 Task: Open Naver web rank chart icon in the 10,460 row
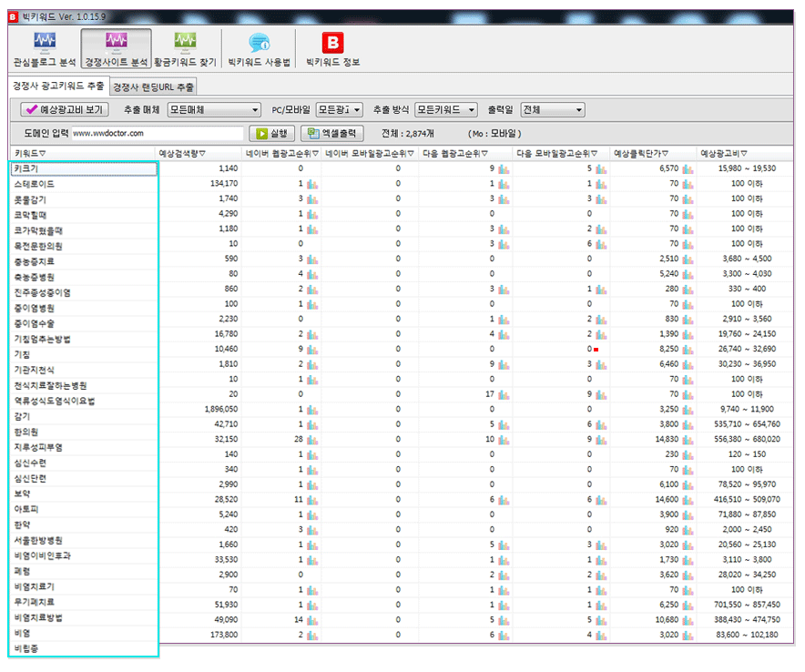[x=312, y=349]
